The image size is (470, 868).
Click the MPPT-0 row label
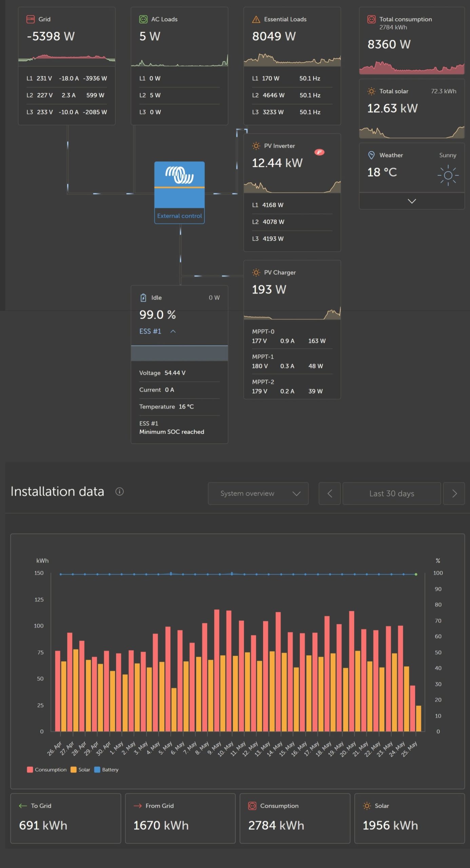(x=263, y=331)
